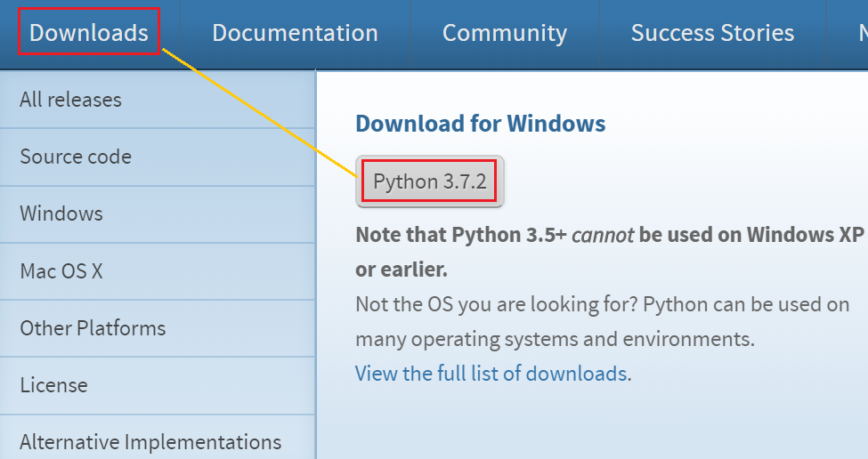Click the italic word cannot in the note

tap(602, 236)
